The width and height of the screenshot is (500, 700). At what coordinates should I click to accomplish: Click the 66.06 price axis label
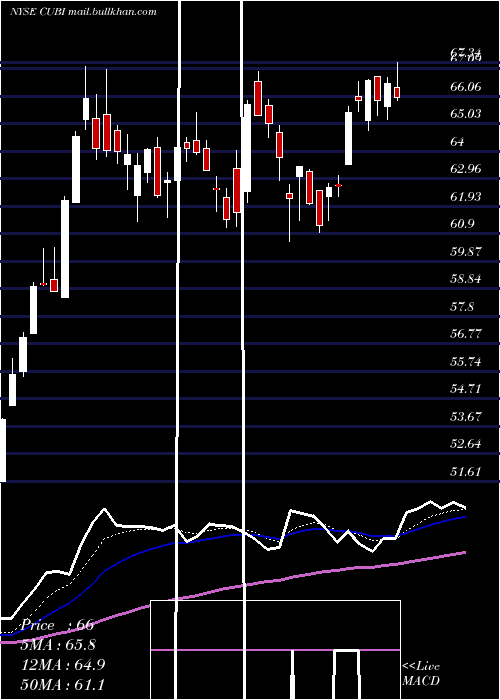click(x=466, y=86)
